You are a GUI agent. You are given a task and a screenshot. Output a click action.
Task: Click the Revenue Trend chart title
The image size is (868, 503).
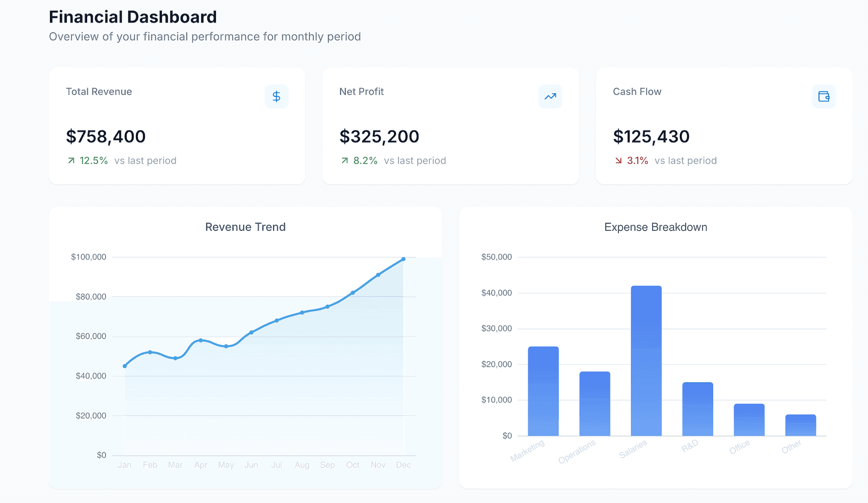pos(245,227)
